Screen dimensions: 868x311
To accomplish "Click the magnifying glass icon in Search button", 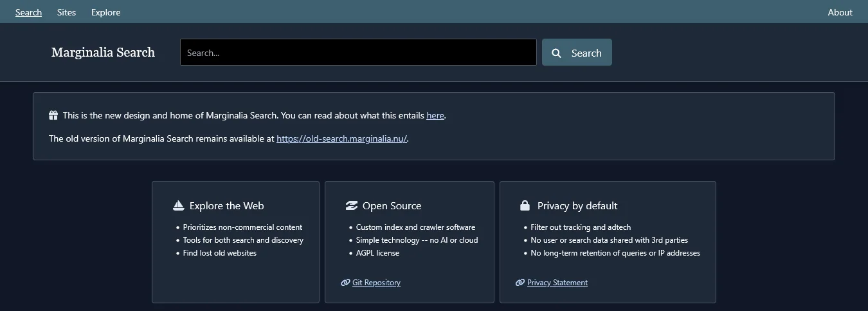I will 557,53.
